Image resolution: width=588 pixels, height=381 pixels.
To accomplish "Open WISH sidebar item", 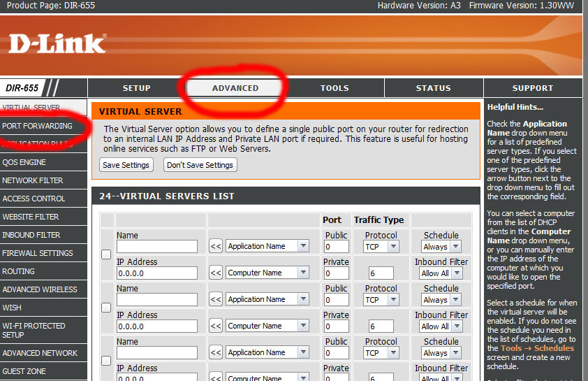I will pyautogui.click(x=43, y=308).
